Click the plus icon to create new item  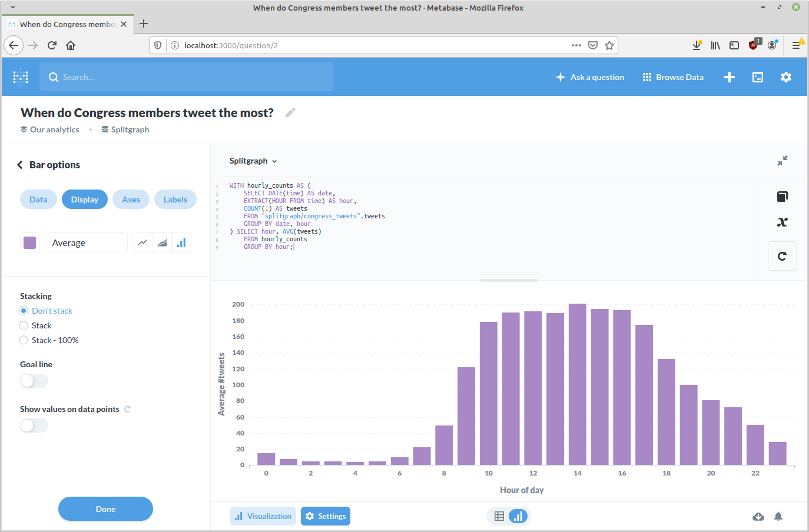tap(730, 77)
